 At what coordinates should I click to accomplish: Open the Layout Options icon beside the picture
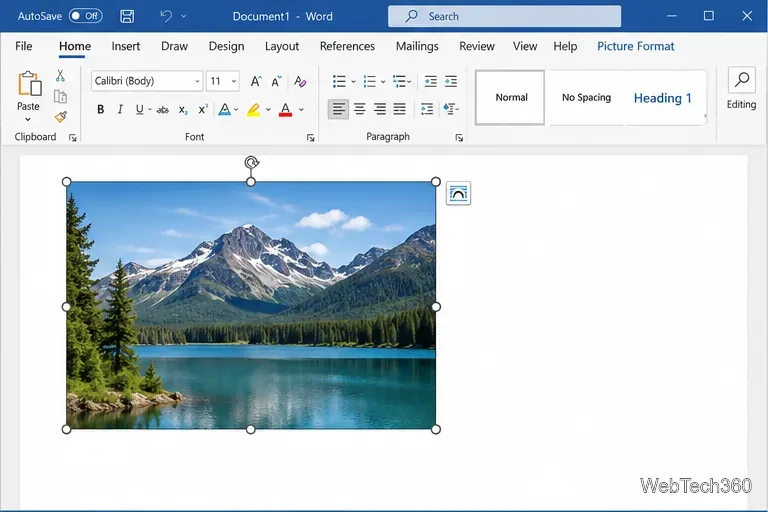[x=458, y=194]
